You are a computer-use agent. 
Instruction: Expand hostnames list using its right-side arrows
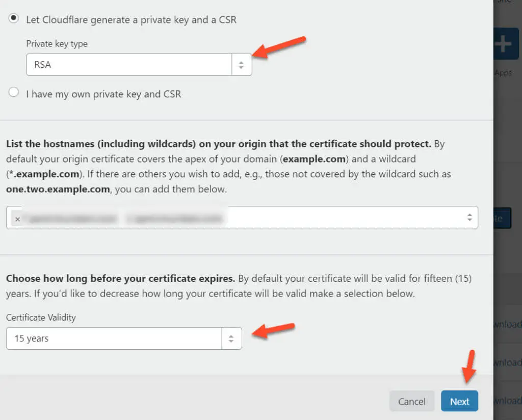tap(469, 217)
